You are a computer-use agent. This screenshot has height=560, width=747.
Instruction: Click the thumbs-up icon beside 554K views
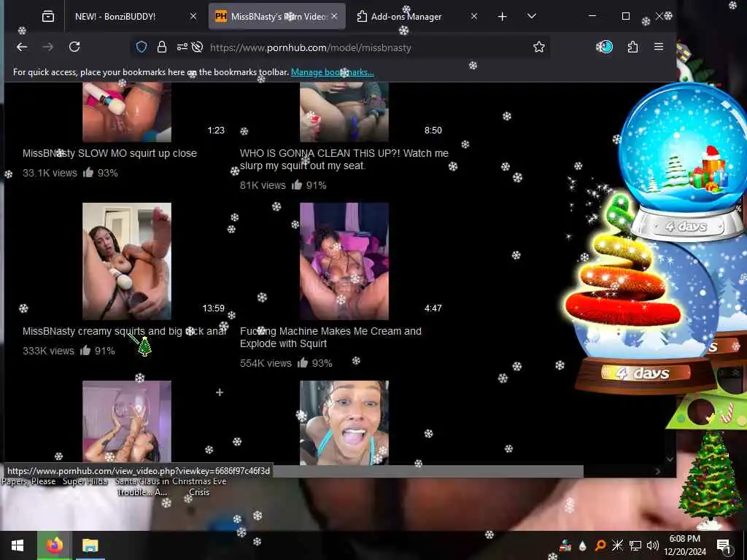(x=303, y=363)
